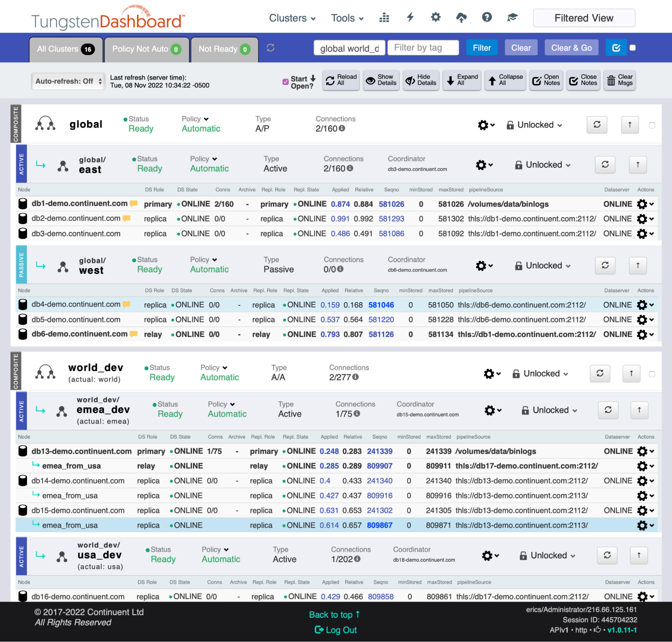
Task: Click the Clear & Go button
Action: tap(571, 48)
